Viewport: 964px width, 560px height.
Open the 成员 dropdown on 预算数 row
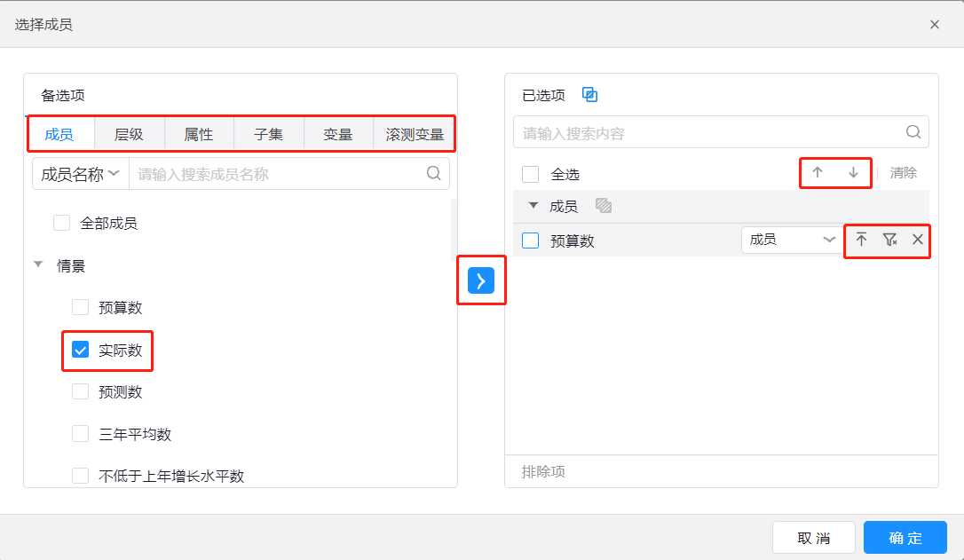[x=791, y=240]
